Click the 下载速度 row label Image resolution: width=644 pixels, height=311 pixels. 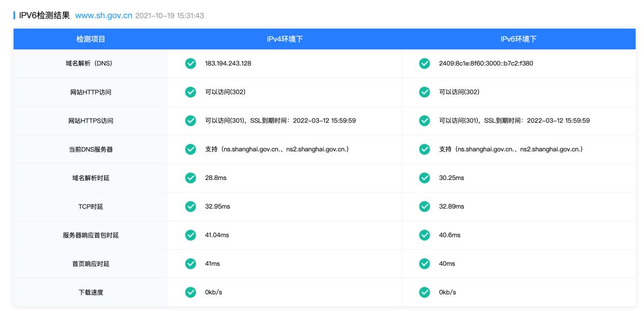pyautogui.click(x=91, y=292)
